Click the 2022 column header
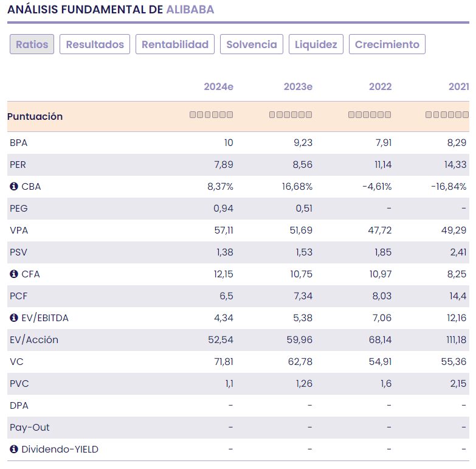Viewport: 476px width, 469px height. click(380, 87)
